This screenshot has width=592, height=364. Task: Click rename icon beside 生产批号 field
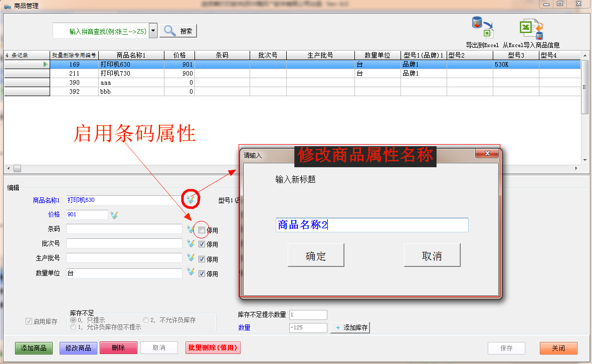click(x=190, y=258)
